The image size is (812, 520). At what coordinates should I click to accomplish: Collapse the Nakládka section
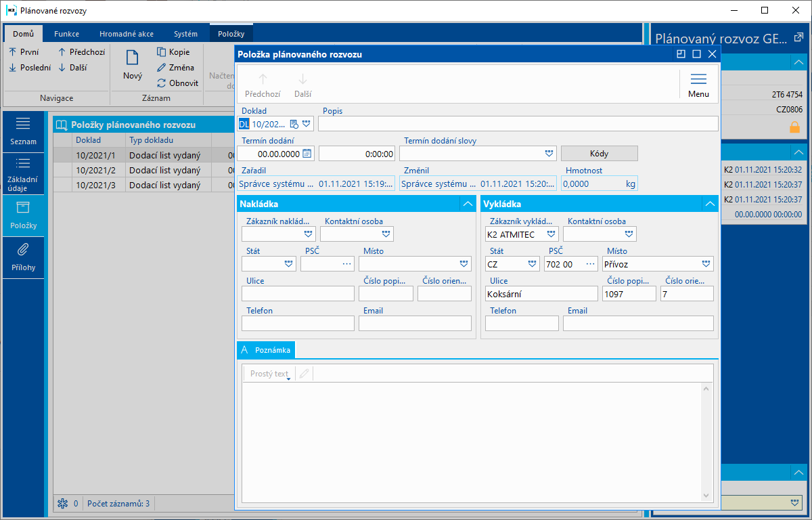467,204
